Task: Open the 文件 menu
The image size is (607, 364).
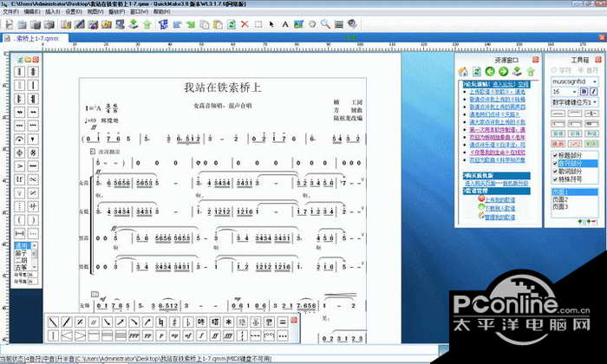Action: click(10, 11)
